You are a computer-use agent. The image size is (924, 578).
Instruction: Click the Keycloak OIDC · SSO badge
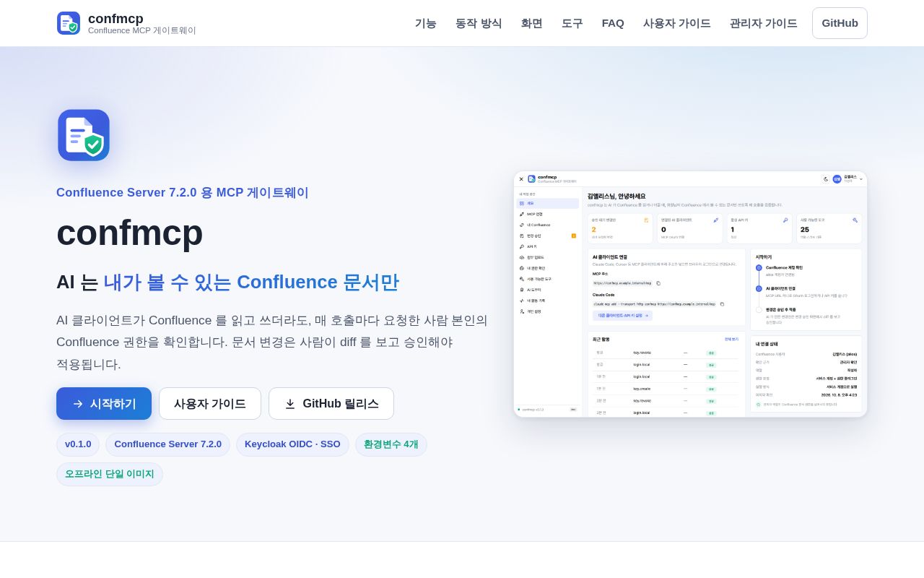click(x=292, y=444)
